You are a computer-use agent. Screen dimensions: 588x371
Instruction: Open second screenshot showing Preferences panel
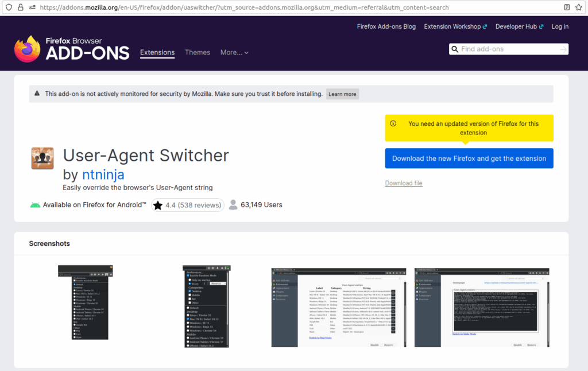pos(207,307)
